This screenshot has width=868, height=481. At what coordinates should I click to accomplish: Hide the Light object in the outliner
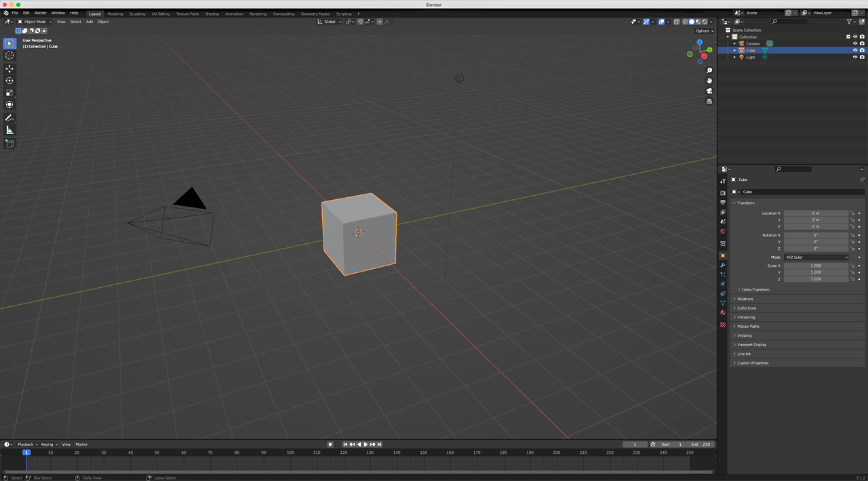pos(855,57)
